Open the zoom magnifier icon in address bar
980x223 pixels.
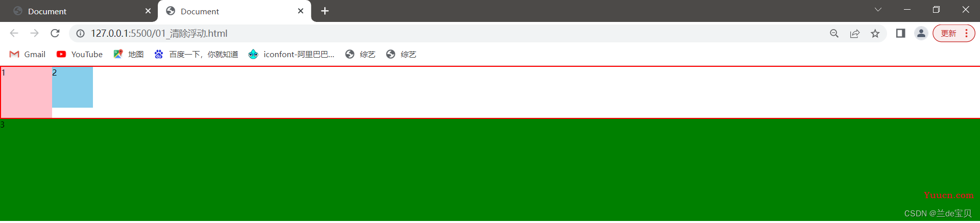click(834, 33)
